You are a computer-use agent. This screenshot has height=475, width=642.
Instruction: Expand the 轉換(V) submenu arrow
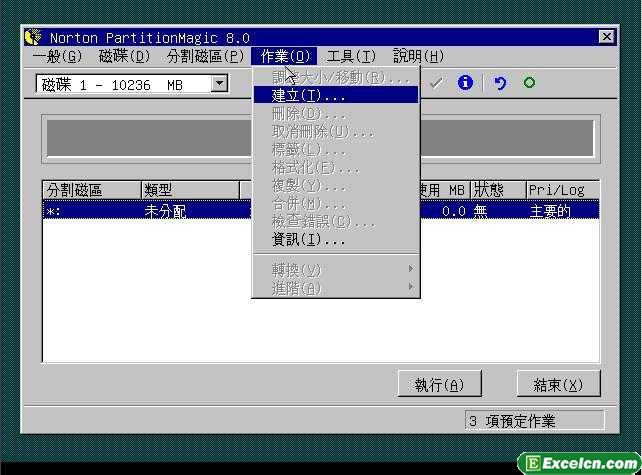tap(410, 270)
